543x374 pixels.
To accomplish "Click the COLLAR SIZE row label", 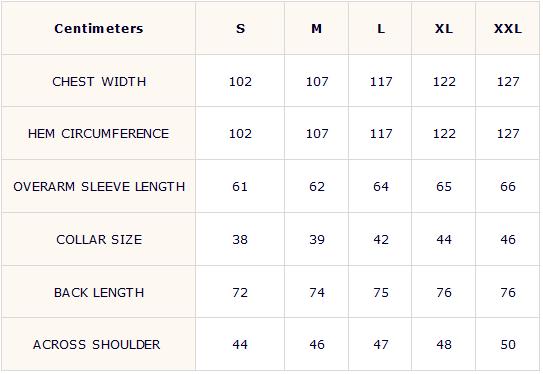I will point(99,240).
